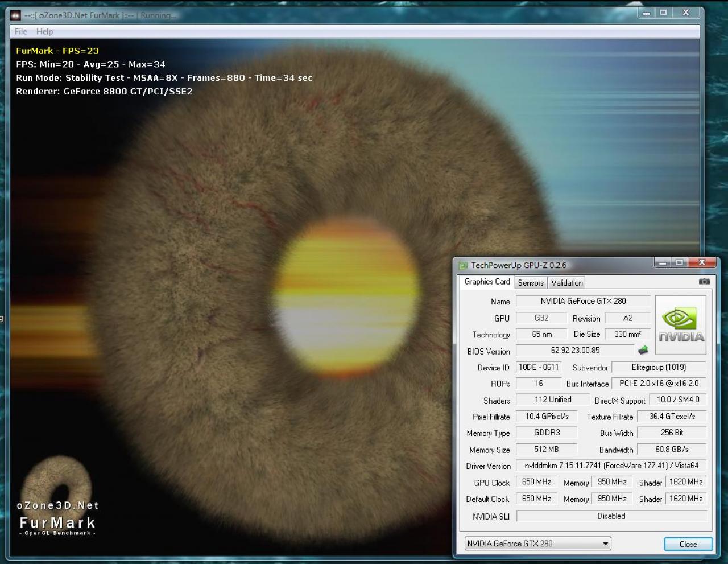Image resolution: width=728 pixels, height=564 pixels.
Task: Click the NVIDIA logo in GPU-Z
Action: 681,325
